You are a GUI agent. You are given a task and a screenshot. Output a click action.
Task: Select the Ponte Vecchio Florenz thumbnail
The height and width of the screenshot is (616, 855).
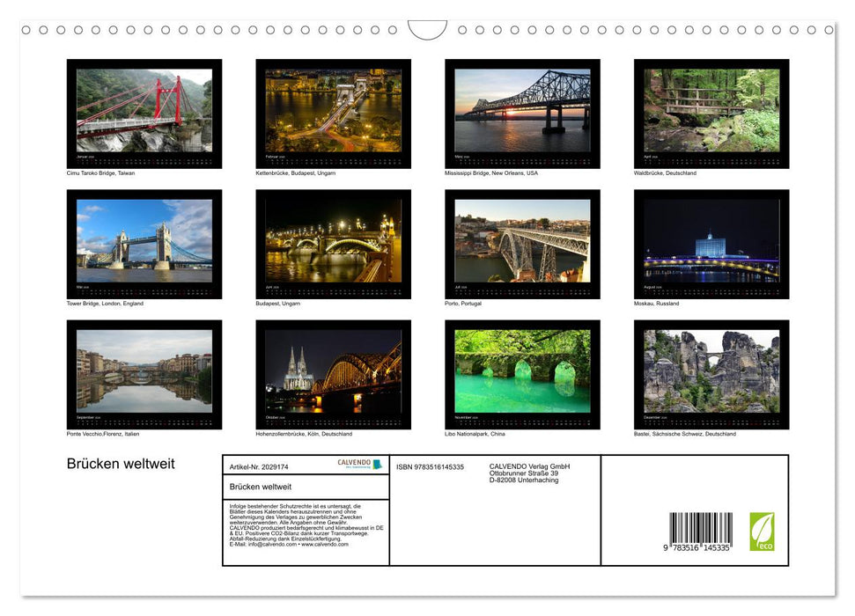[144, 373]
